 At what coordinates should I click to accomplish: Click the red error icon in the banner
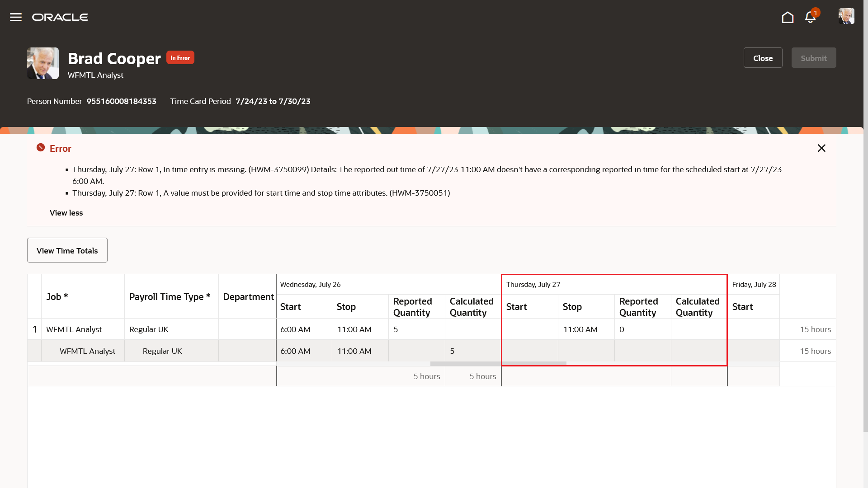click(41, 147)
